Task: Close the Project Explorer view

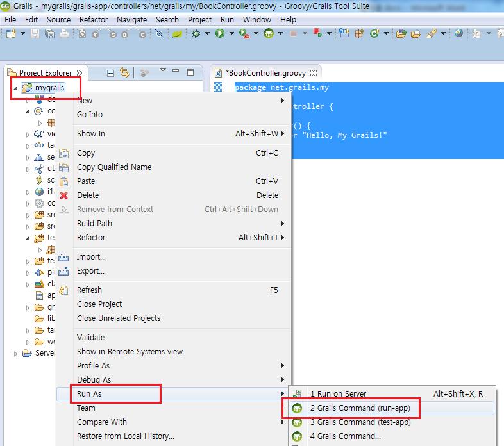Action: pos(80,73)
